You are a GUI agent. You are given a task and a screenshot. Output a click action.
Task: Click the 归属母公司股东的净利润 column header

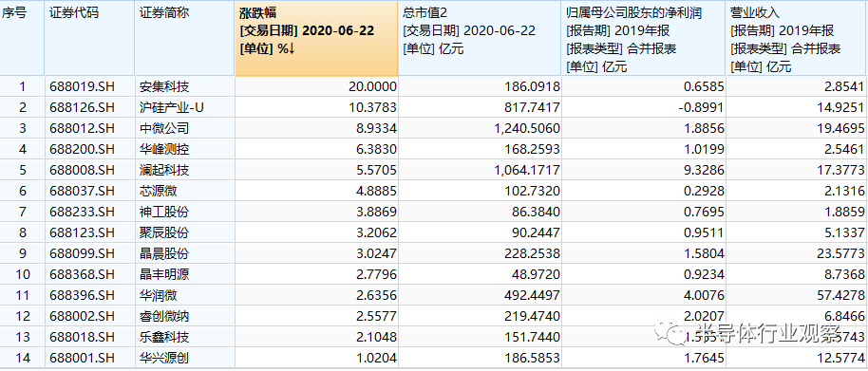tap(644, 39)
